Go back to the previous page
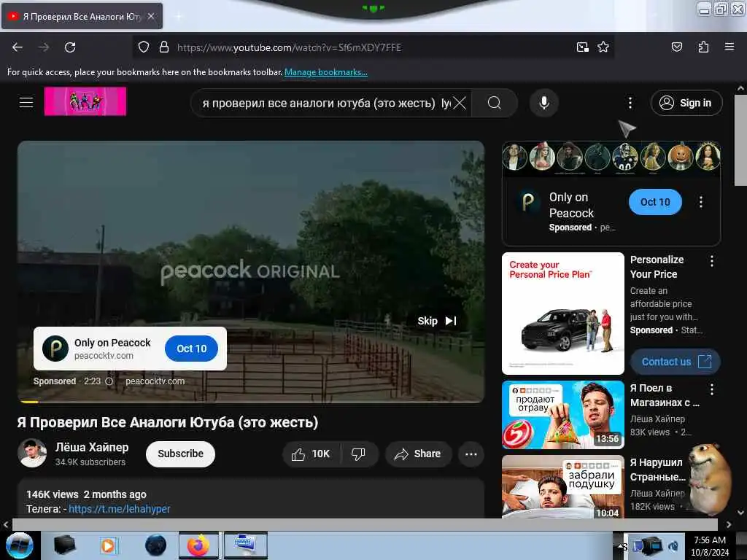Screen dimensions: 747x560 pyautogui.click(x=18, y=47)
